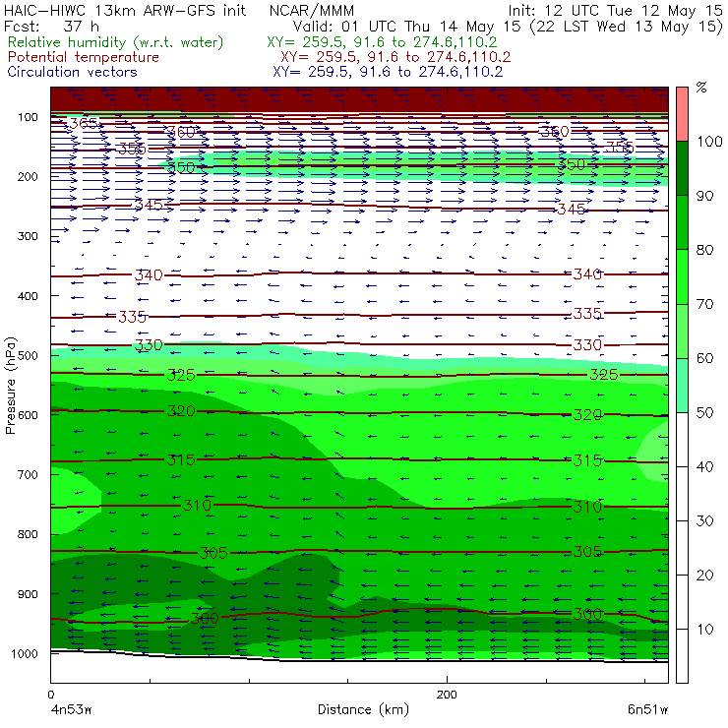Viewport: 728px width, 728px height.
Task: Click the 'Distance (km)' axis label
Action: point(363,710)
